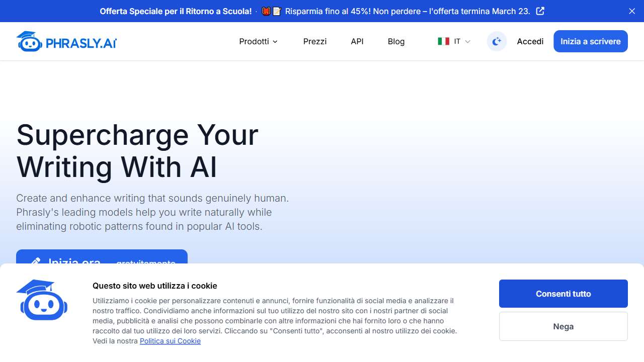Viewport: 644px width, 362px height.
Task: Decline cookies by clicking Nega
Action: [x=563, y=326]
